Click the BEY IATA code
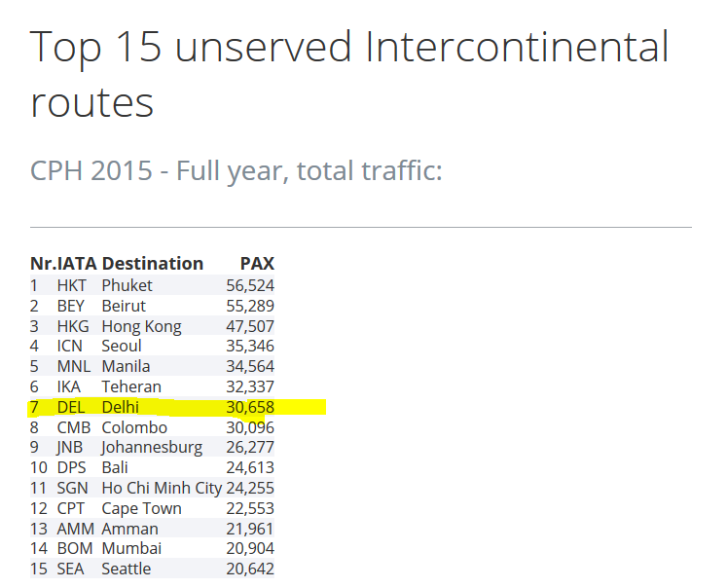 [70, 306]
